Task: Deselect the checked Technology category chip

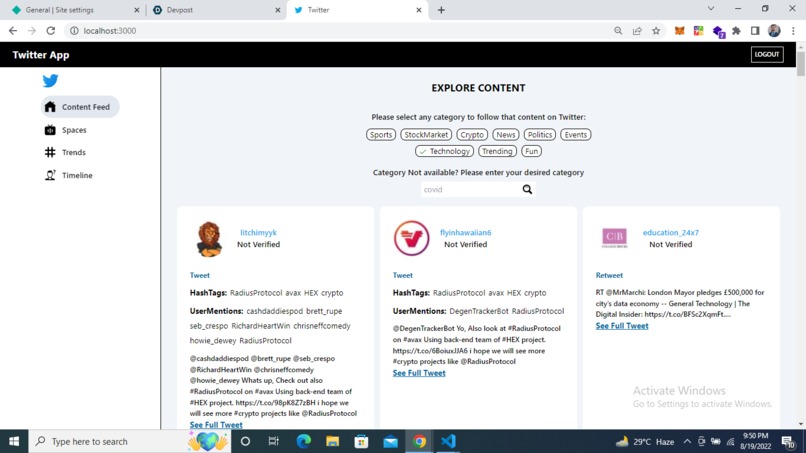Action: (x=445, y=151)
